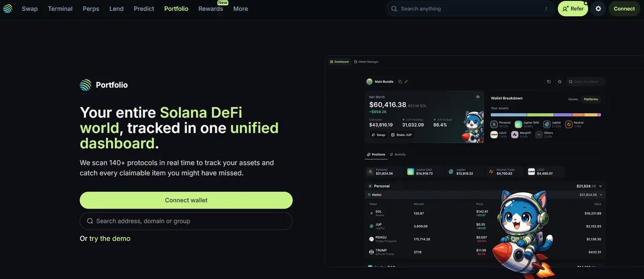Open the More menu in navigation
Screen dimensions: 644x279
pyautogui.click(x=240, y=9)
